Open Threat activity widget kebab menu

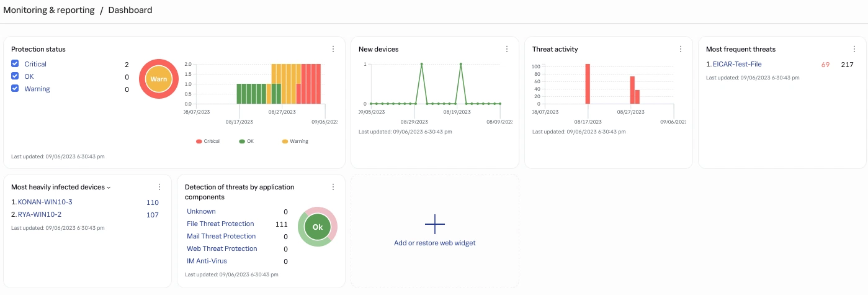(681, 49)
